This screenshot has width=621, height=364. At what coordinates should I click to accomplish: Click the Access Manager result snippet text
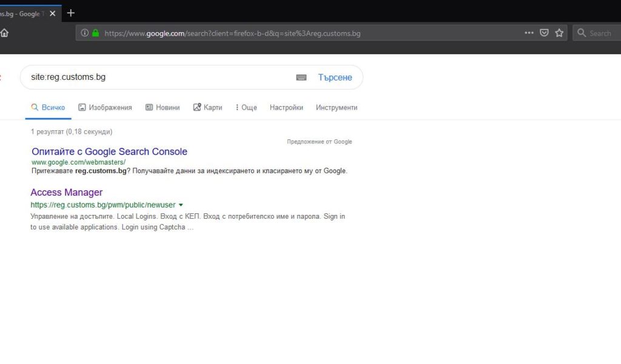pos(188,222)
